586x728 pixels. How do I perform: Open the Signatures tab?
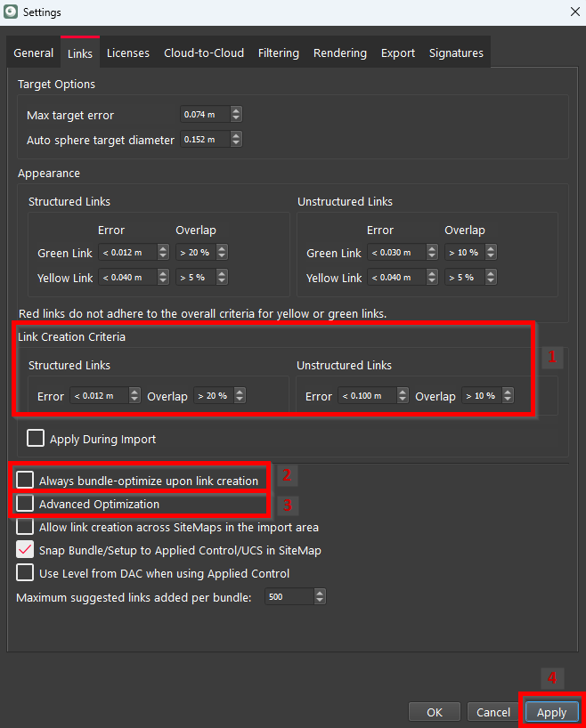(456, 53)
